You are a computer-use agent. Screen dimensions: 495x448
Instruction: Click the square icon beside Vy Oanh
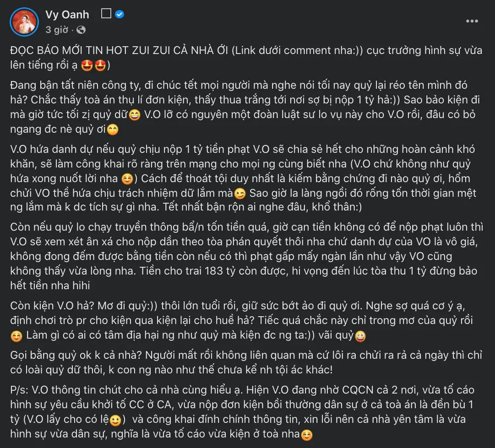click(106, 14)
